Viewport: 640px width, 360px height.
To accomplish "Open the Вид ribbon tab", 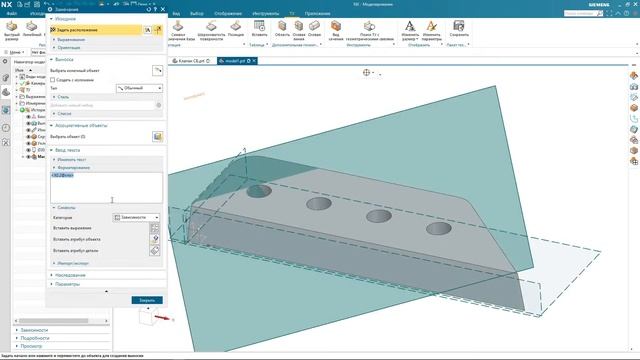I will pyautogui.click(x=176, y=13).
